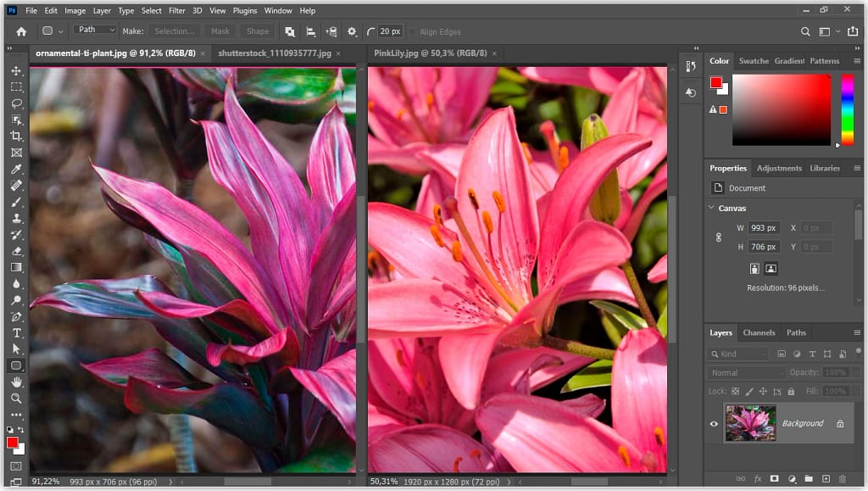Toggle lock image pixels

749,392
